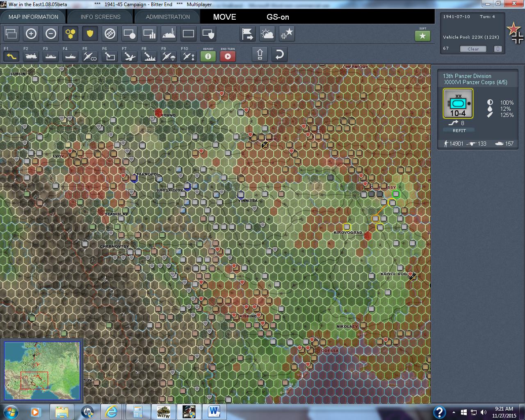Open the Word taskbar icon
The width and height of the screenshot is (525, 420).
tap(214, 412)
